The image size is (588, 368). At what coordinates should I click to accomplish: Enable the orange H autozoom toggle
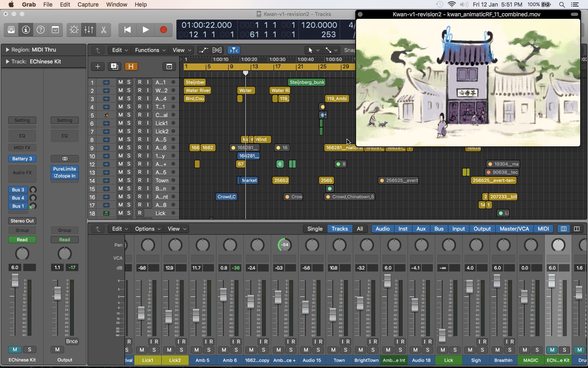pos(131,67)
